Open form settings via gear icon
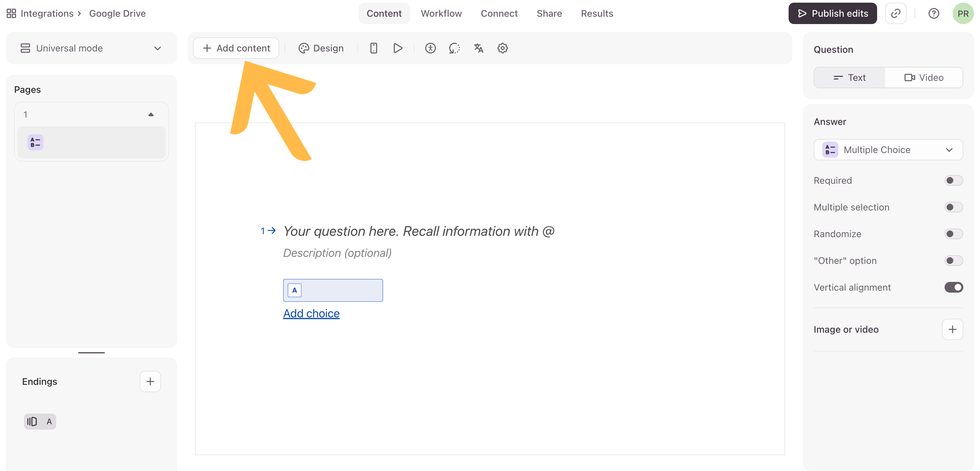The image size is (980, 471). 502,48
